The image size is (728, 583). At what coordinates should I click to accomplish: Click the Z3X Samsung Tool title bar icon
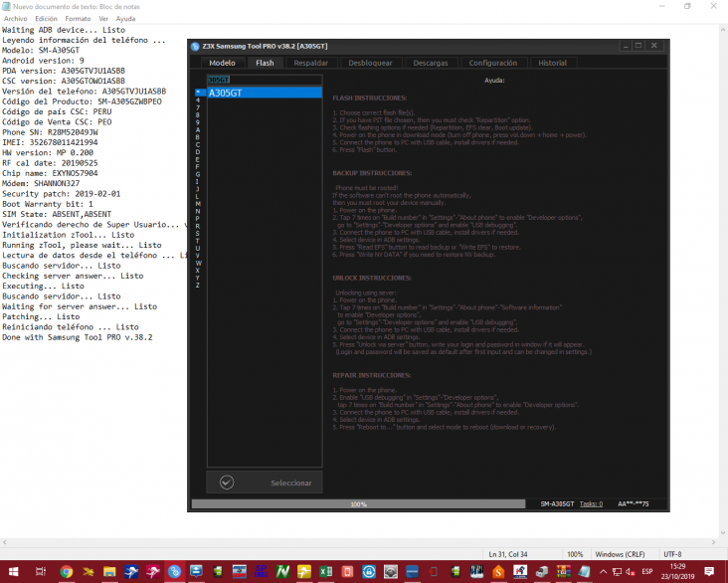pyautogui.click(x=195, y=46)
